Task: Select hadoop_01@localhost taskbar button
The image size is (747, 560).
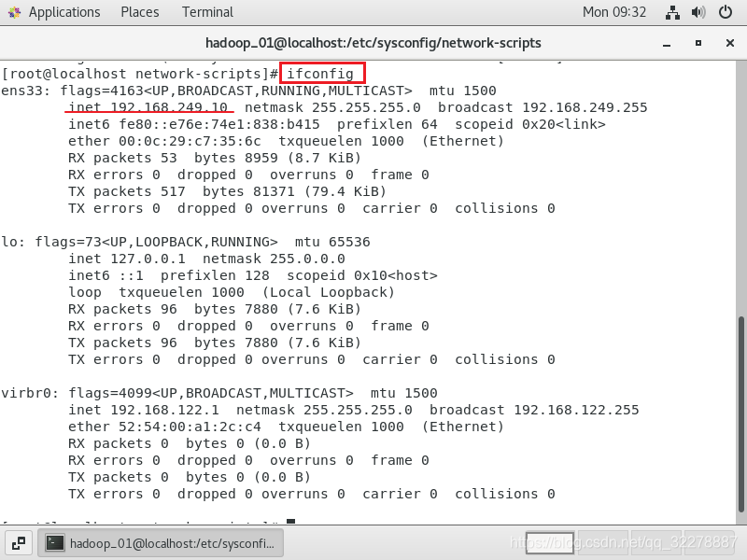Action: (x=161, y=543)
